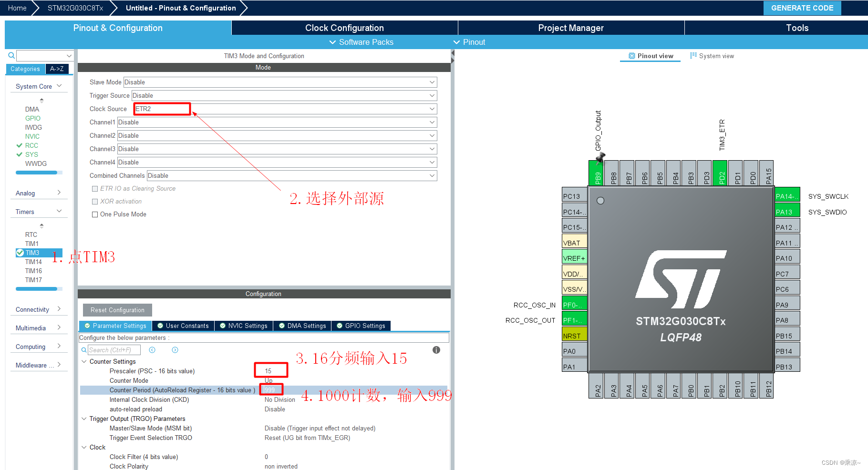Click the GENERATE CODE button

(x=802, y=8)
